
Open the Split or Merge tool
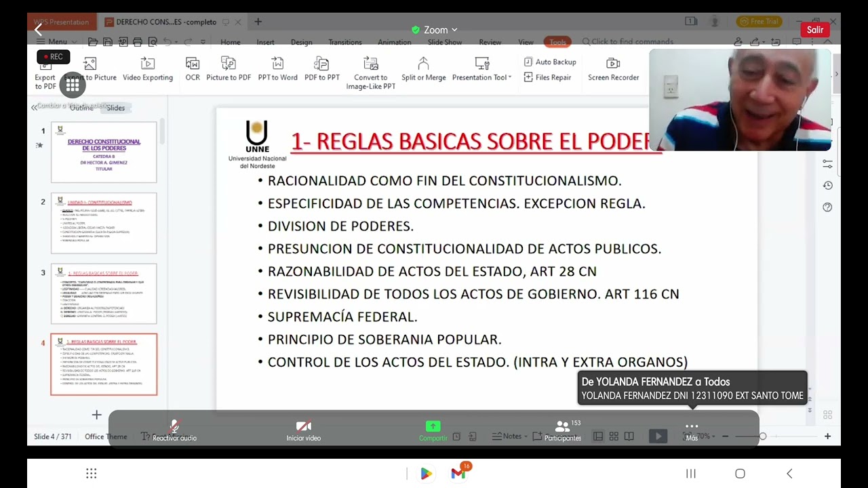[424, 69]
